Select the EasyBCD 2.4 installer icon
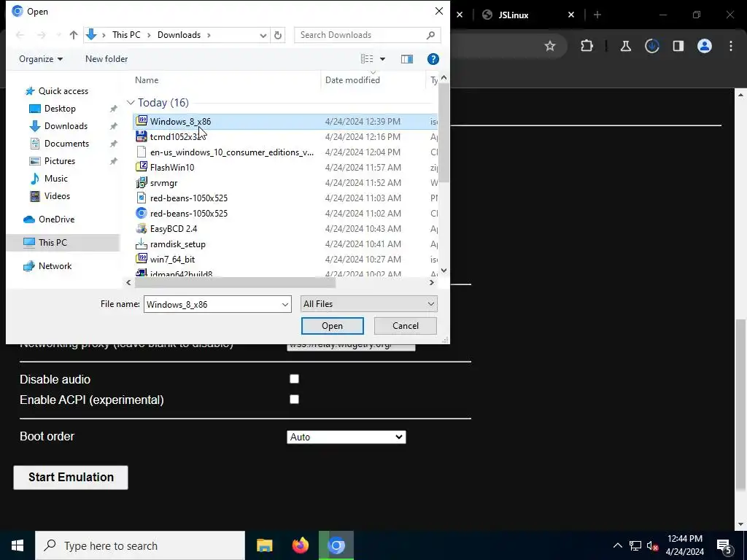The height and width of the screenshot is (560, 747). 142,228
